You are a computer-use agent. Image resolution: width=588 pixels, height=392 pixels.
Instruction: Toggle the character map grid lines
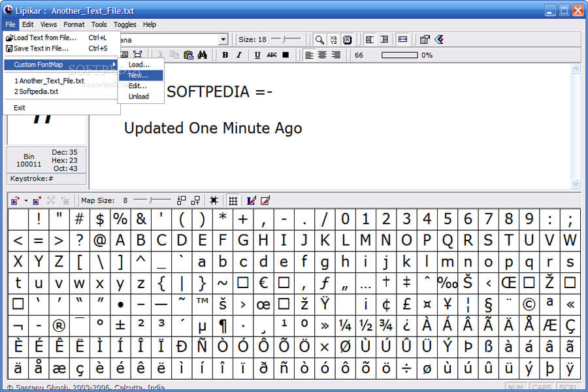tap(233, 201)
